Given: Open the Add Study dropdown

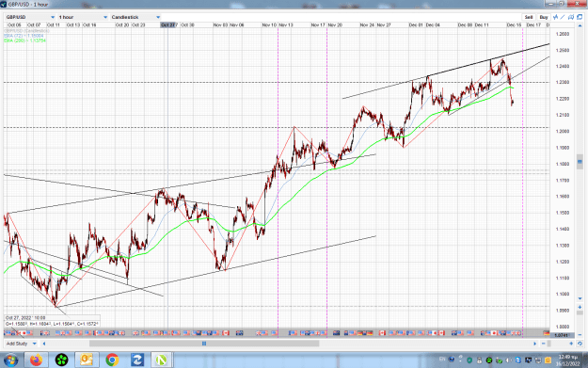Looking at the screenshot, I should click(21, 344).
